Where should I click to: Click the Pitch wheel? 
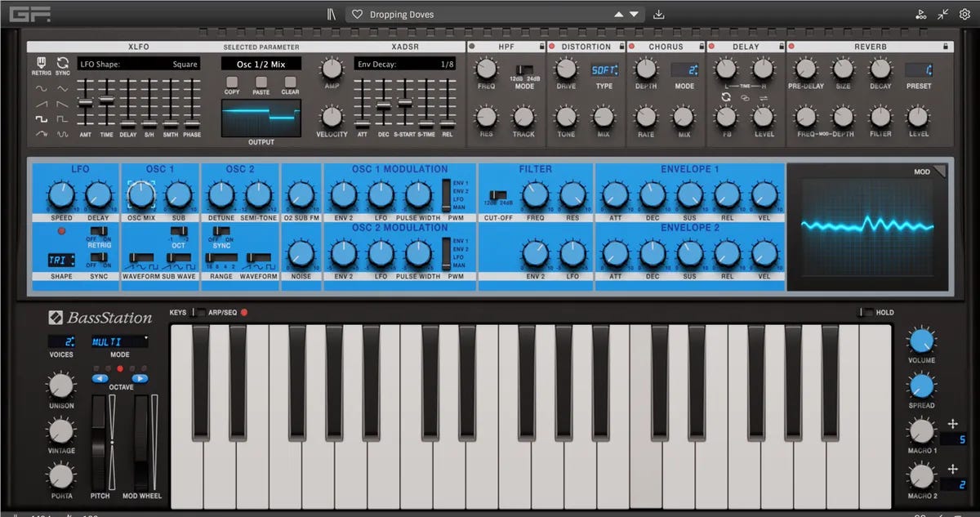(100, 443)
